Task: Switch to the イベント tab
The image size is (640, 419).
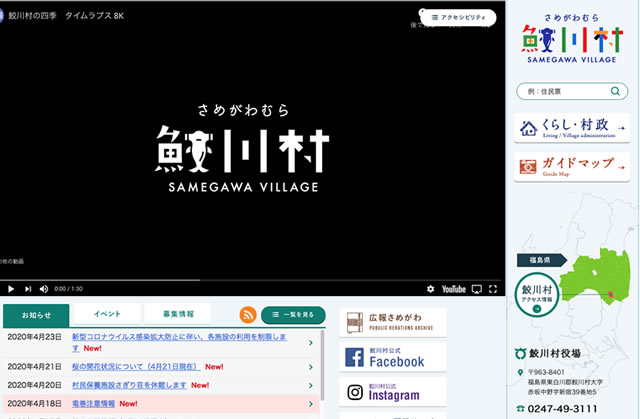Action: click(x=107, y=314)
